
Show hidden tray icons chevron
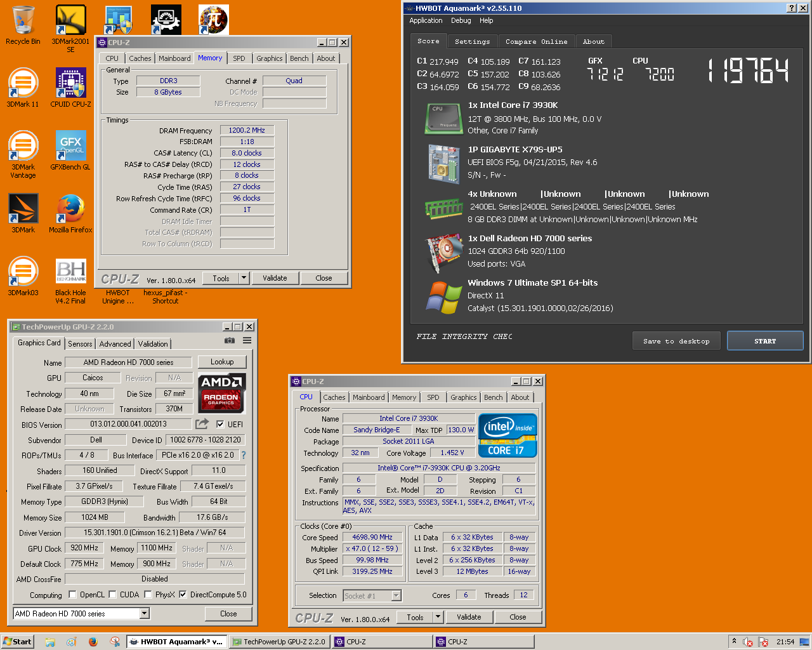pos(734,642)
